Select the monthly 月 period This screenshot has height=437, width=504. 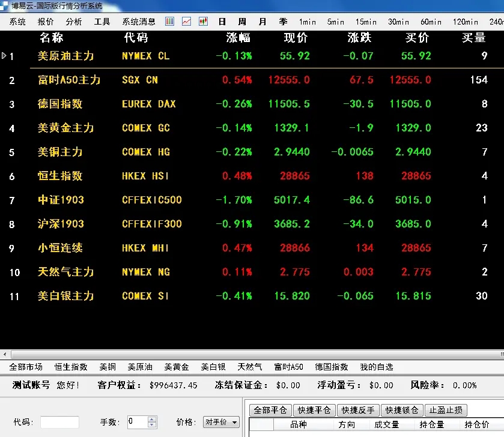point(263,22)
